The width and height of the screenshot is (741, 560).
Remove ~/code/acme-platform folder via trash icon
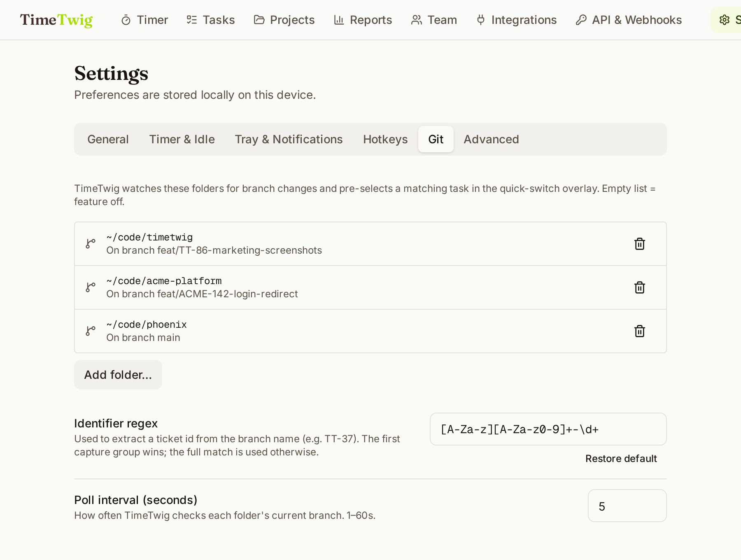640,287
